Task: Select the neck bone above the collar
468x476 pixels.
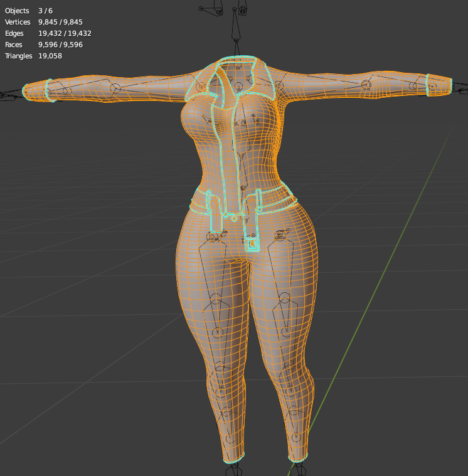Action: coord(236,28)
